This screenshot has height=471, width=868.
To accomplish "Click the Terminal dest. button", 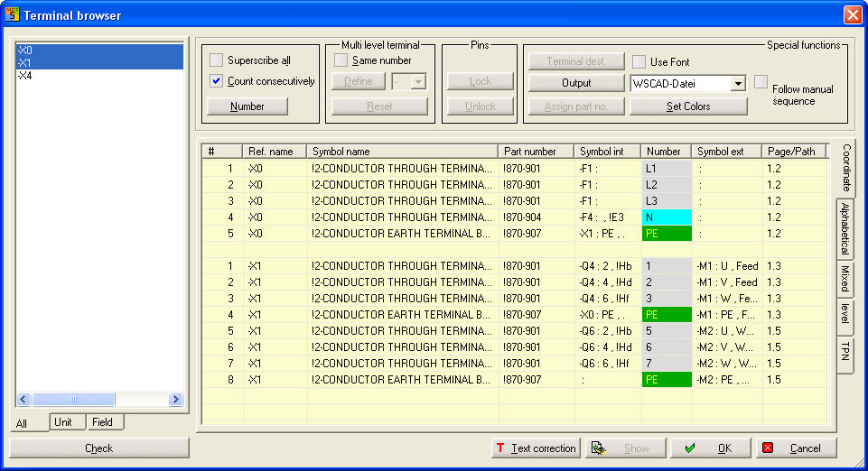I will [576, 61].
